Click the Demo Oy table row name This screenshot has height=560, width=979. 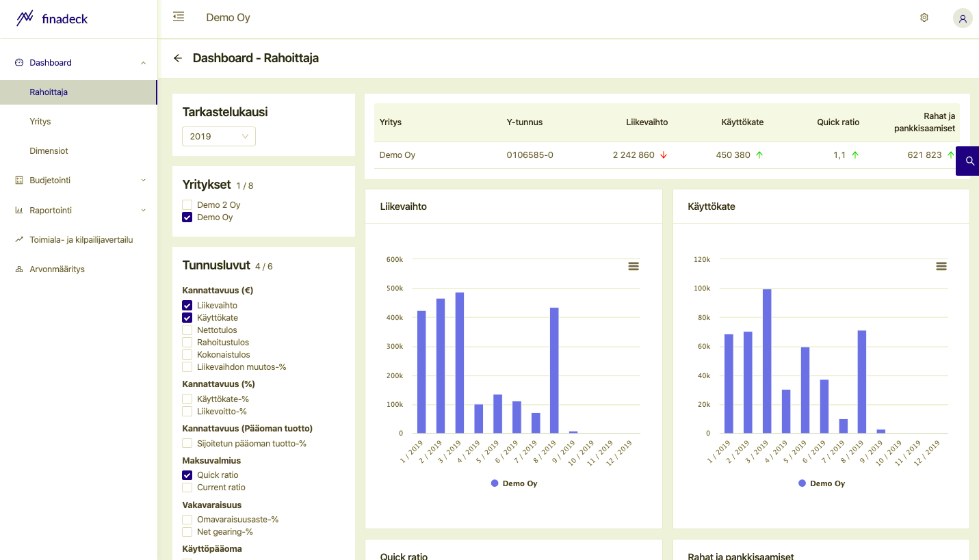pos(397,155)
